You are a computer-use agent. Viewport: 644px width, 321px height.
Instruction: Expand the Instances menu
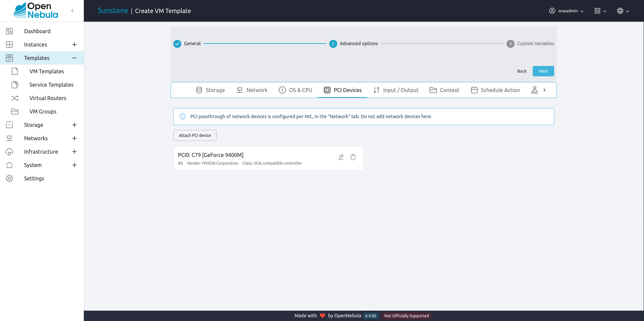pos(74,45)
